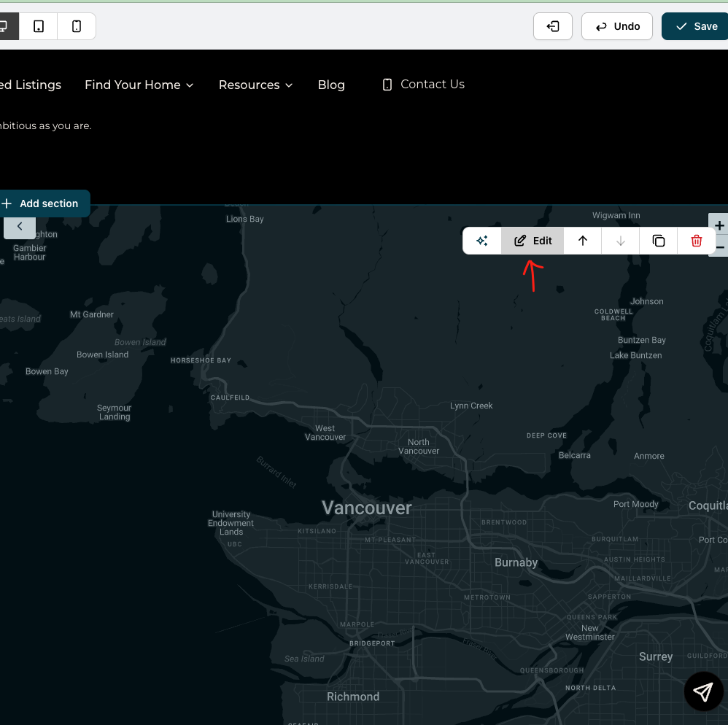Go to the Blog page
The height and width of the screenshot is (725, 728).
point(331,85)
